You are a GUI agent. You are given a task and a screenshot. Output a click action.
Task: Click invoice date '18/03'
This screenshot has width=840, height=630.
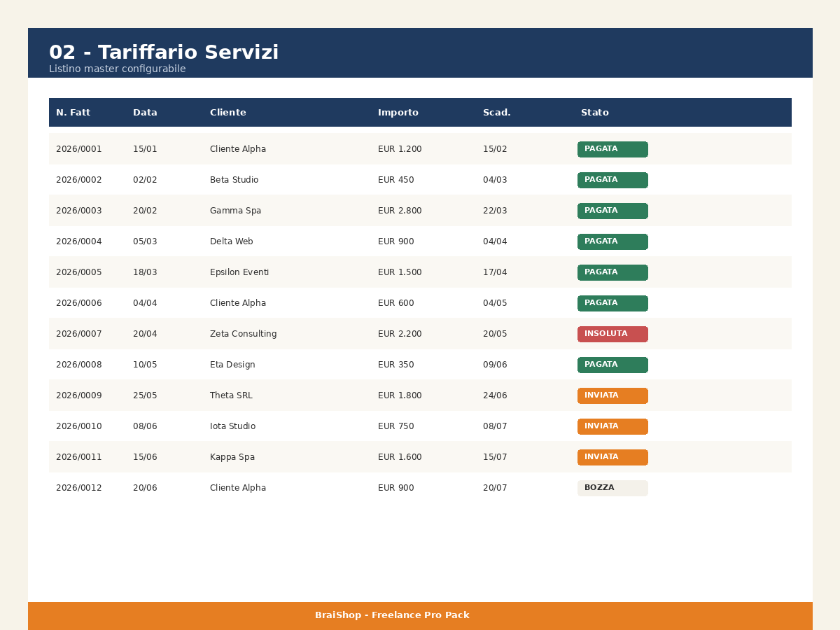(145, 272)
